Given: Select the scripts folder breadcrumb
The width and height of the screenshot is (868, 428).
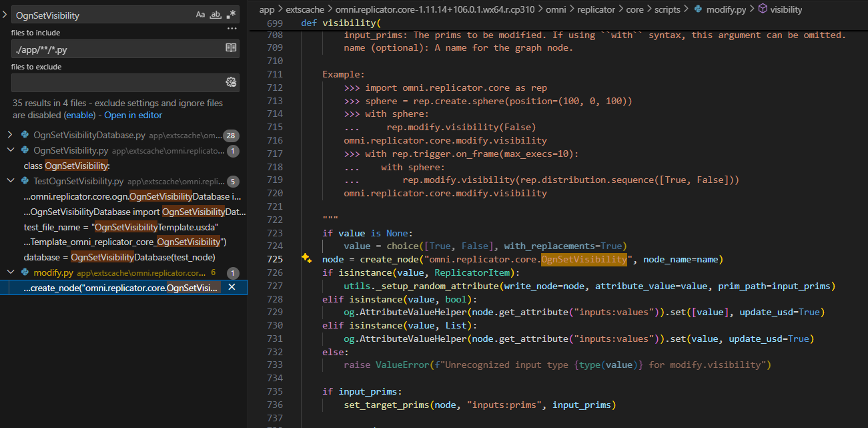Looking at the screenshot, I should click(667, 9).
